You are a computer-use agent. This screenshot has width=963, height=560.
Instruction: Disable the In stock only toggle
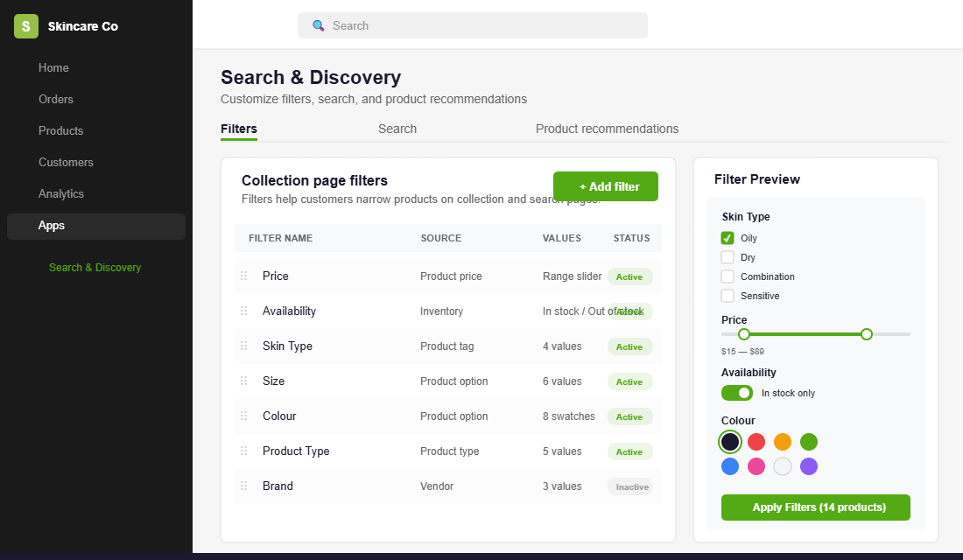pyautogui.click(x=736, y=392)
